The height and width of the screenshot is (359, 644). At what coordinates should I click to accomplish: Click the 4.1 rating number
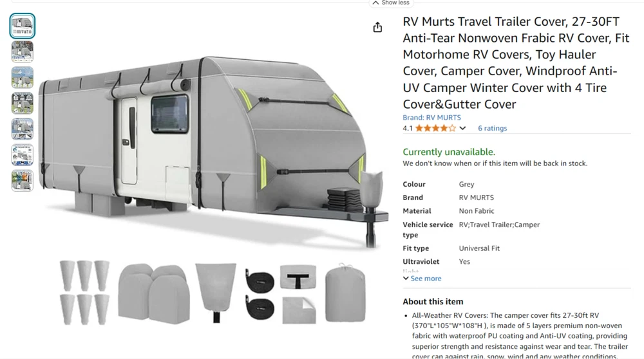click(408, 128)
